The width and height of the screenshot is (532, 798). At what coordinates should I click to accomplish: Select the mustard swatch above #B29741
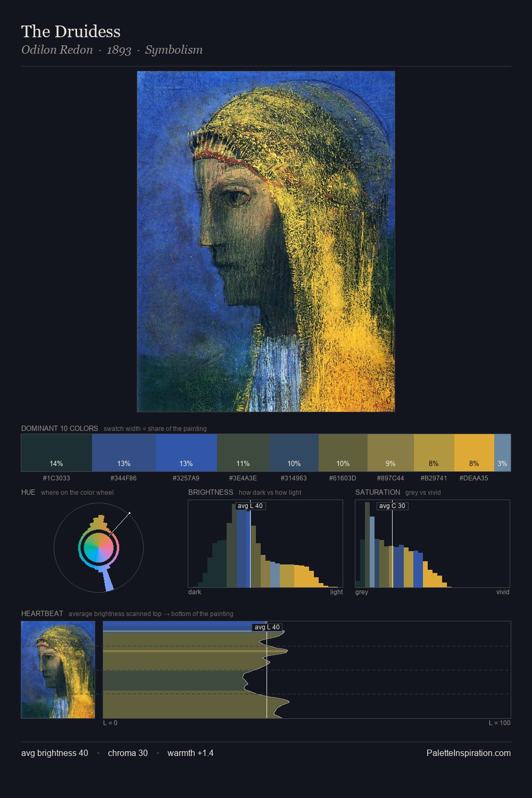click(x=434, y=453)
